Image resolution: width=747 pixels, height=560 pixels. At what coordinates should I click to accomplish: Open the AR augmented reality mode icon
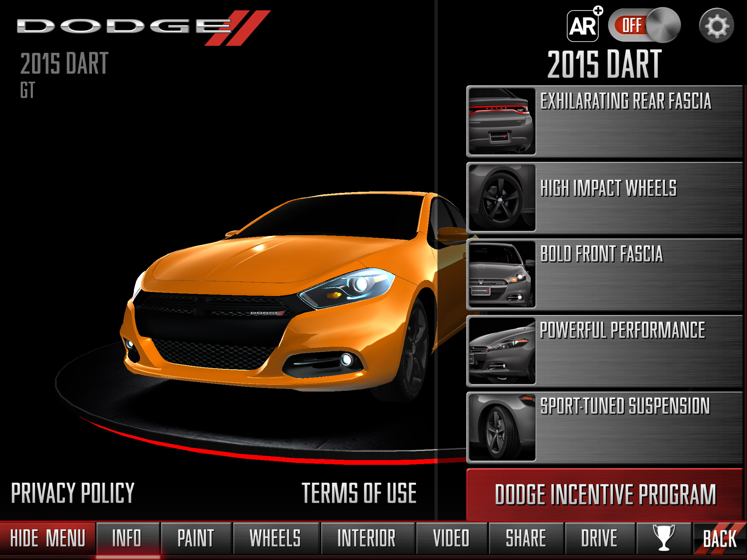coord(584,25)
